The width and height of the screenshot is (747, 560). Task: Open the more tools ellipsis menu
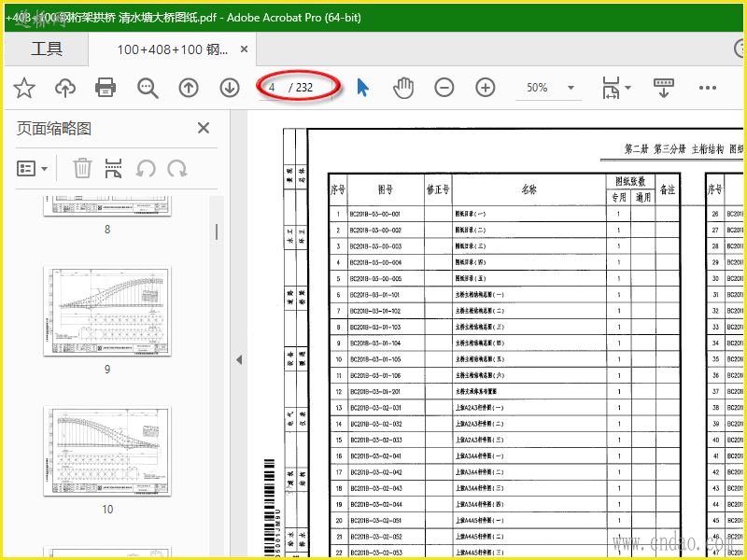[707, 88]
